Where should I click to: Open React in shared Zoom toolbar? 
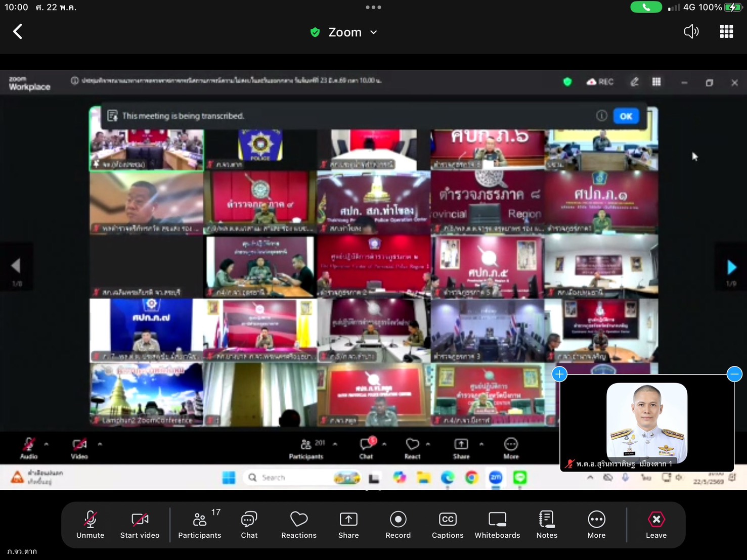pyautogui.click(x=413, y=448)
